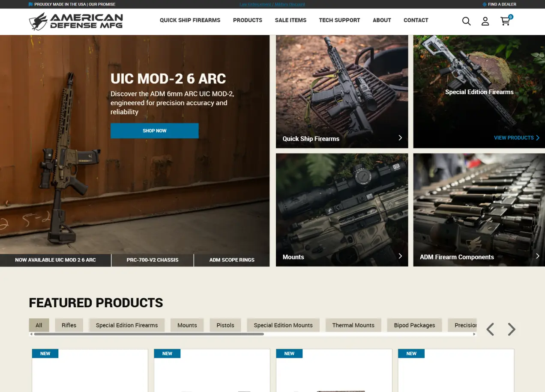Click the American Defense MFG logo
The image size is (545, 392).
pyautogui.click(x=76, y=21)
